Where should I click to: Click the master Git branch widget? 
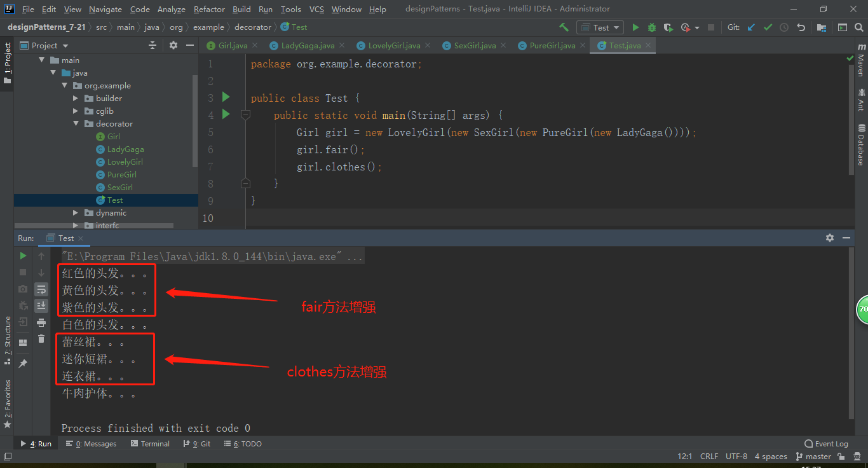tap(813, 457)
